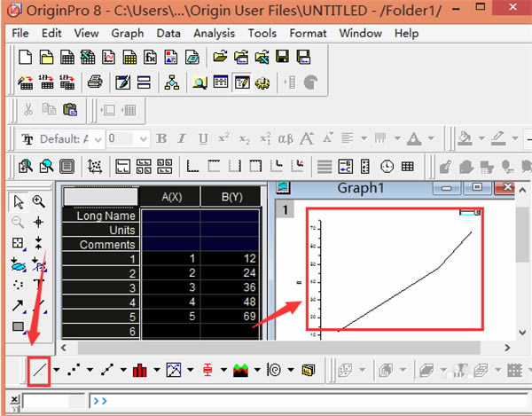This screenshot has height=416, width=532.
Task: Click the Add Graph Time stamp clock icon
Action: pos(387,167)
